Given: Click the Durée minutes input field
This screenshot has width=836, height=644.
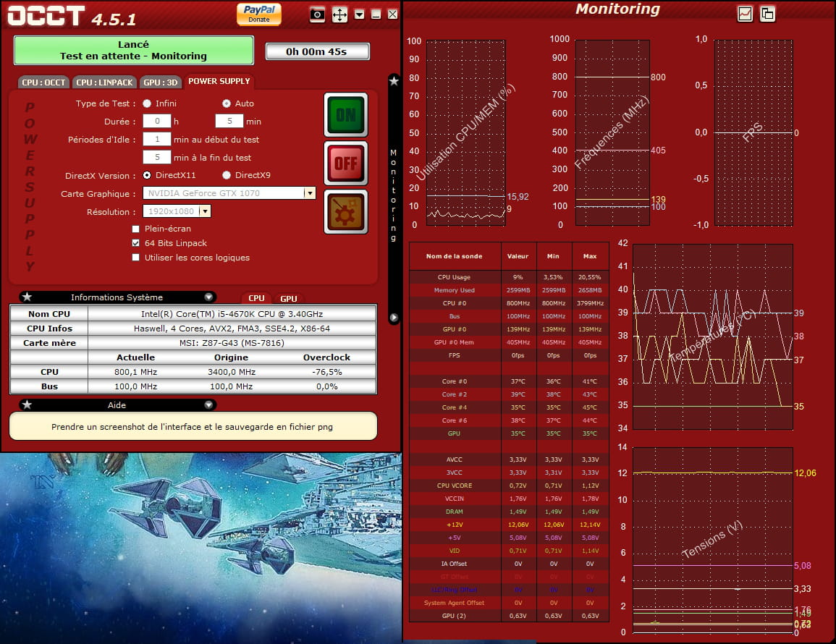Looking at the screenshot, I should coord(229,122).
